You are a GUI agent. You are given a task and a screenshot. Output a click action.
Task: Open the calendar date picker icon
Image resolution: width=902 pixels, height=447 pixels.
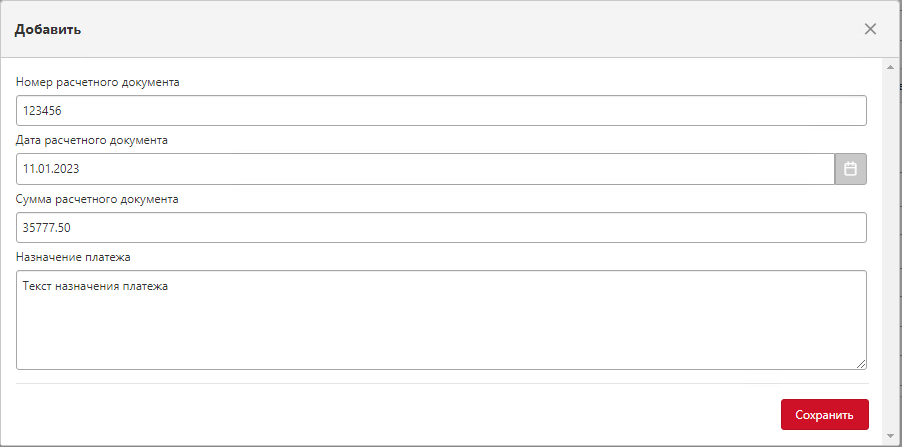pyautogui.click(x=850, y=169)
